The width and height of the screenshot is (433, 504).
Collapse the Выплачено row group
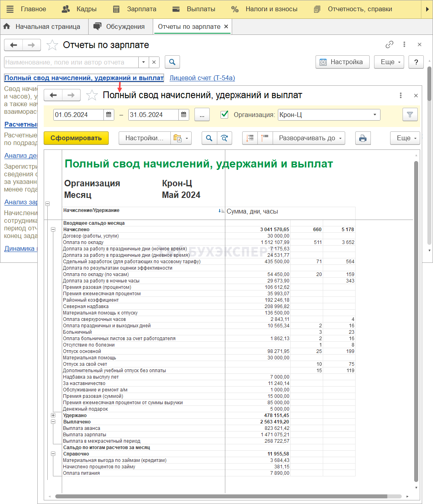(53, 422)
